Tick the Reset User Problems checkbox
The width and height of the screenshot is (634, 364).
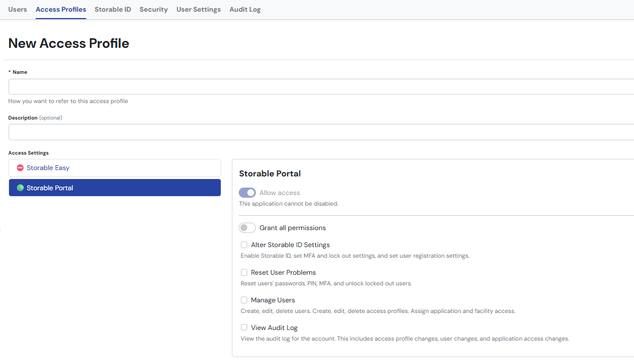click(244, 273)
